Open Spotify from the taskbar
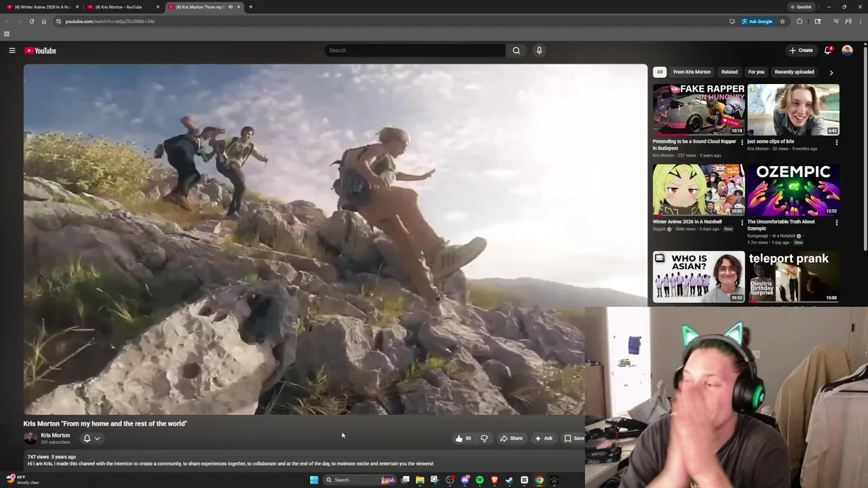The height and width of the screenshot is (488, 868). (x=479, y=480)
